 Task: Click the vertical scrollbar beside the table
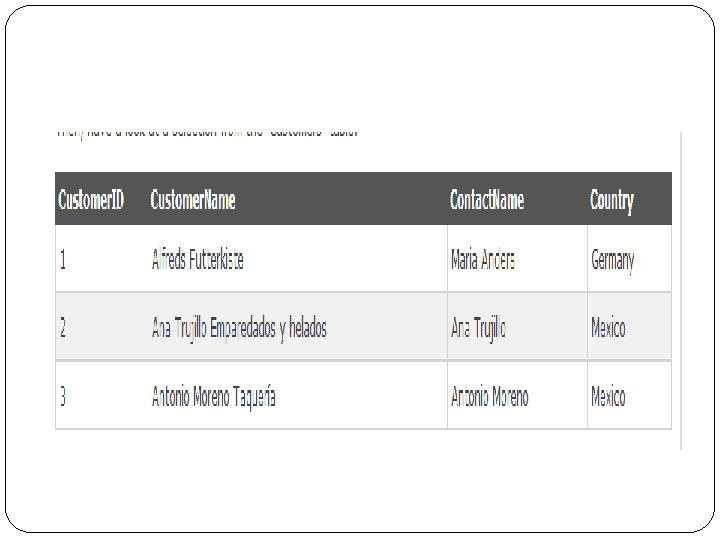coord(681,291)
